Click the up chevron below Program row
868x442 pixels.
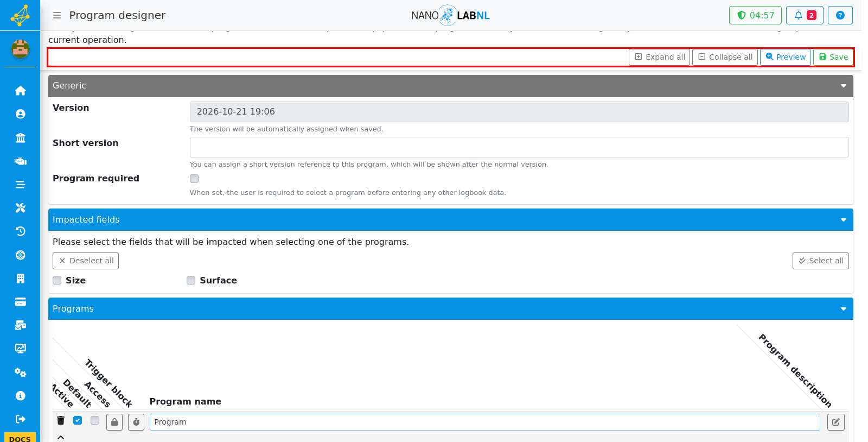tap(61, 437)
